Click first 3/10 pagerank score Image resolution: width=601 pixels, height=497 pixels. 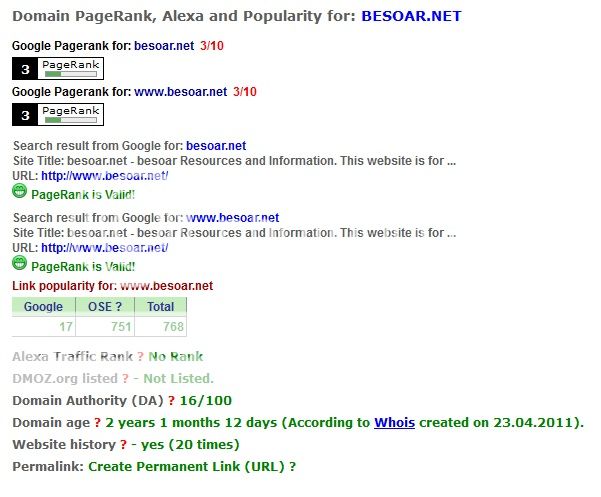(x=212, y=46)
